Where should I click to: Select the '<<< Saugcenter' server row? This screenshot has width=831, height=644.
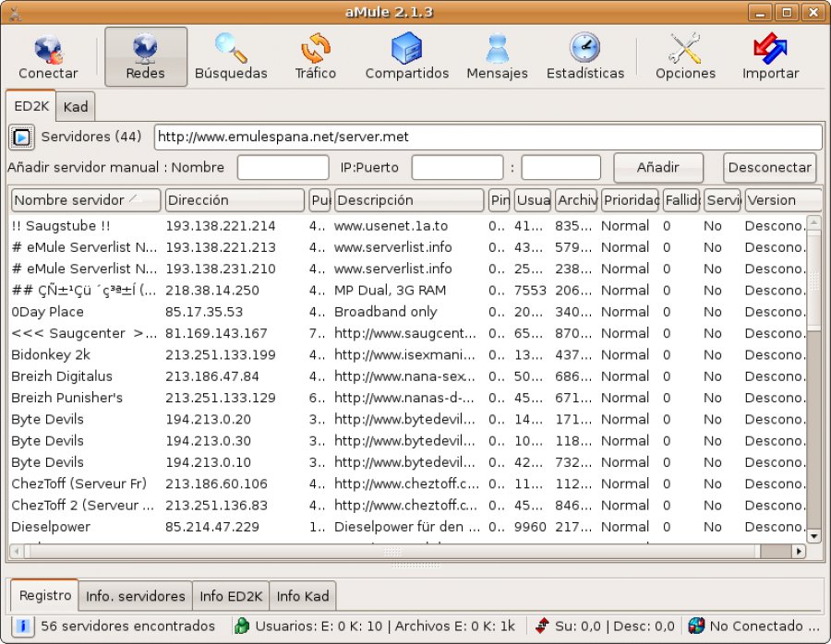[408, 334]
